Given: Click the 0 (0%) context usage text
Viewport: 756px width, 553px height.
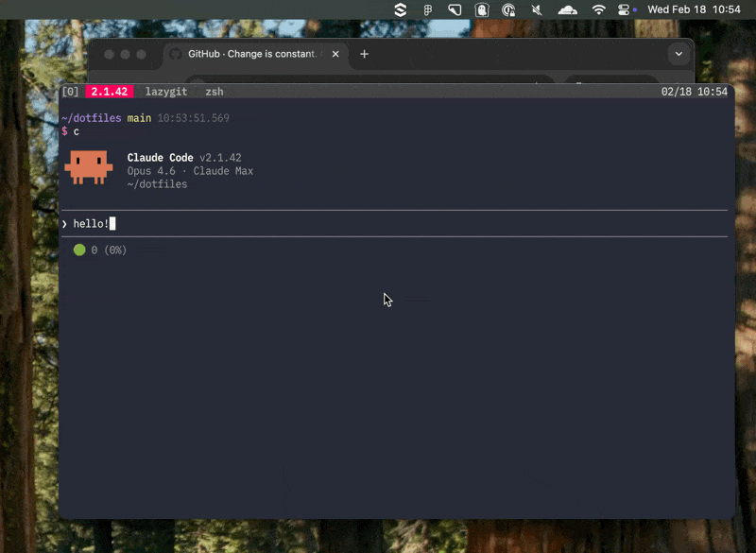Looking at the screenshot, I should [109, 251].
